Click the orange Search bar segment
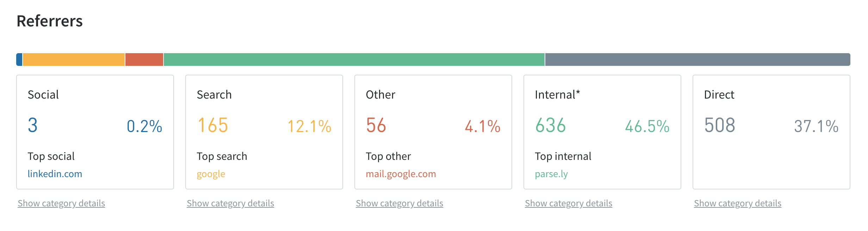868x231 pixels. 74,60
